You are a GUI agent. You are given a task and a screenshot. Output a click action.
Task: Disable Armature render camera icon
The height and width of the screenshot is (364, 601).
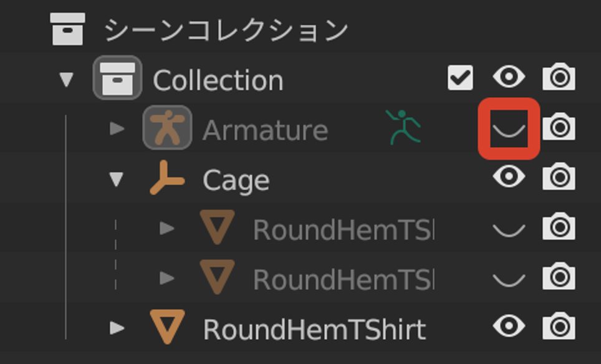[559, 127]
